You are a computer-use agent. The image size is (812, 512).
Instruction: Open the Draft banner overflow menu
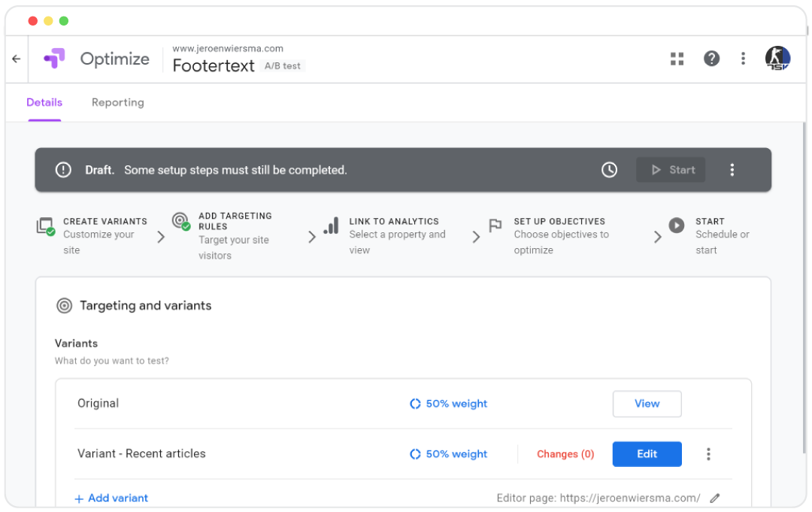point(732,170)
